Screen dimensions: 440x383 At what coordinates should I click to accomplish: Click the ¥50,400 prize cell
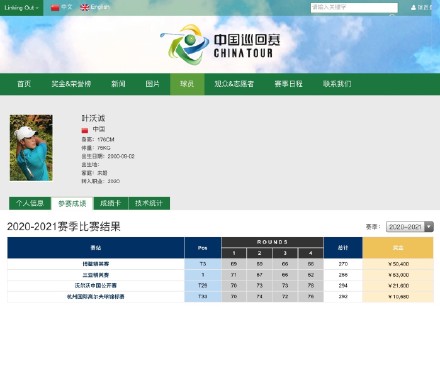(398, 264)
